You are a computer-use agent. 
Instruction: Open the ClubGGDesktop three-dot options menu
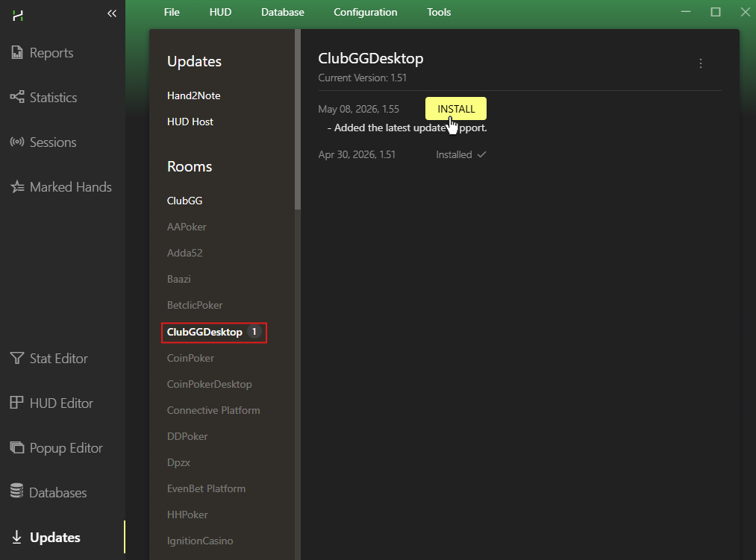pos(701,63)
